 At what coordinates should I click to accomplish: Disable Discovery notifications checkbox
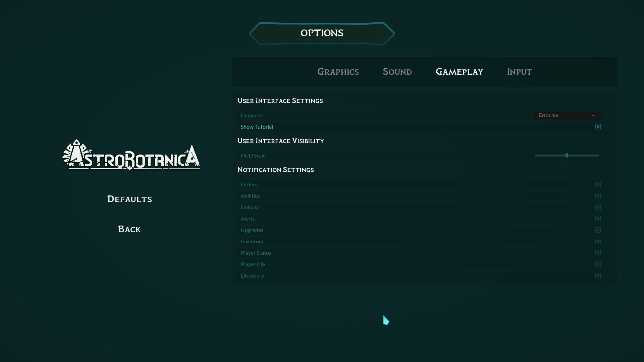click(x=598, y=276)
